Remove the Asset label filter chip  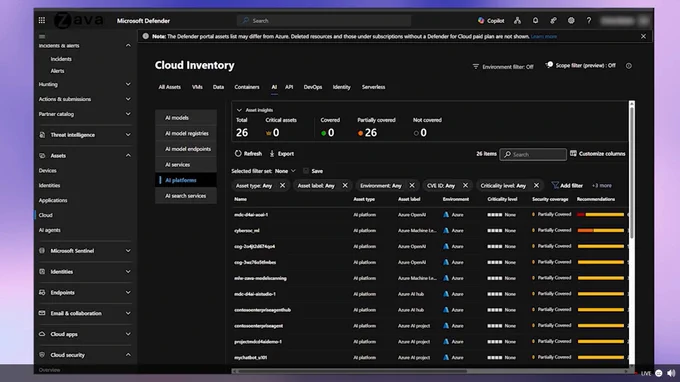pyautogui.click(x=345, y=186)
